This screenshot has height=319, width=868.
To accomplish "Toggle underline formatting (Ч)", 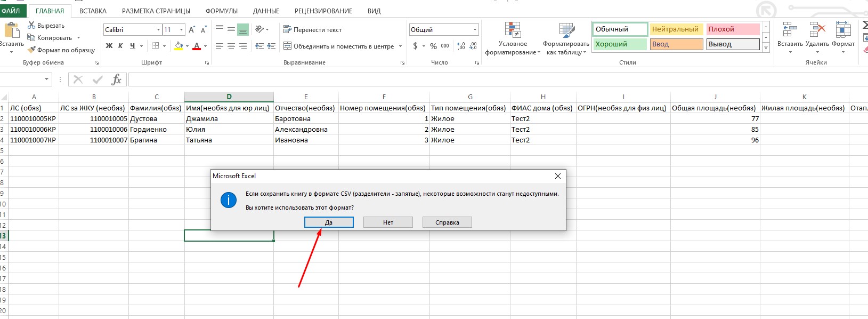I will tap(132, 46).
